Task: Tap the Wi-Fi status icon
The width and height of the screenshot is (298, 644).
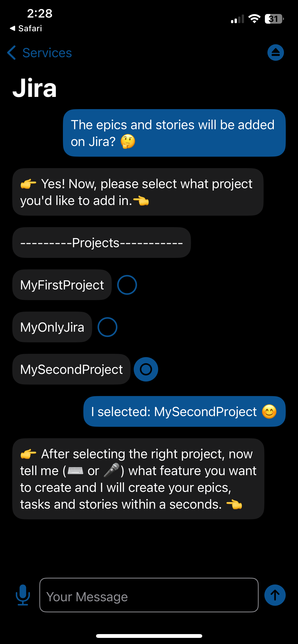Action: tap(254, 19)
